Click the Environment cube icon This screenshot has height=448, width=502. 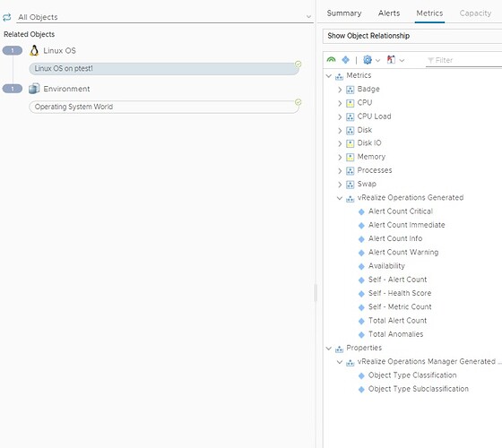(34, 89)
